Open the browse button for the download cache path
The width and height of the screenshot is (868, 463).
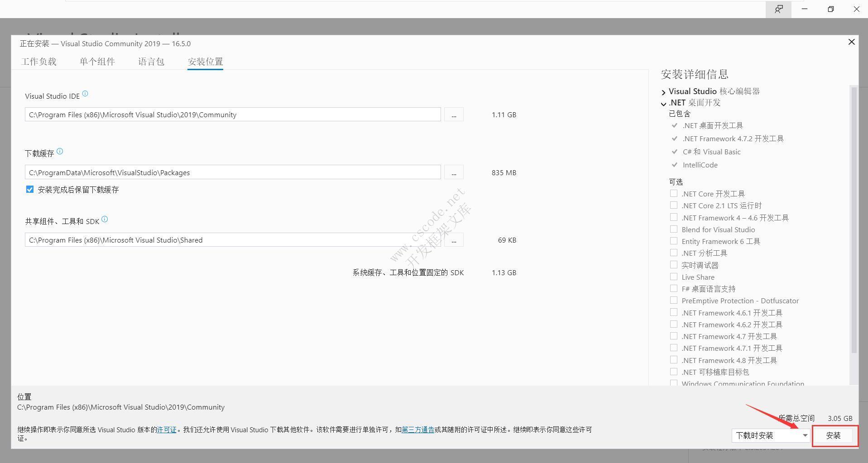pyautogui.click(x=454, y=172)
